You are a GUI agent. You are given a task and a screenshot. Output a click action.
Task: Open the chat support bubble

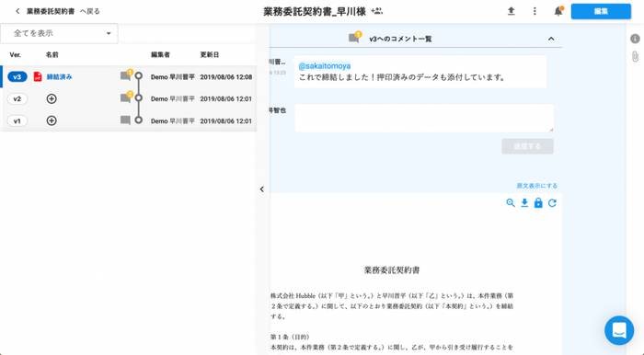coord(619,330)
